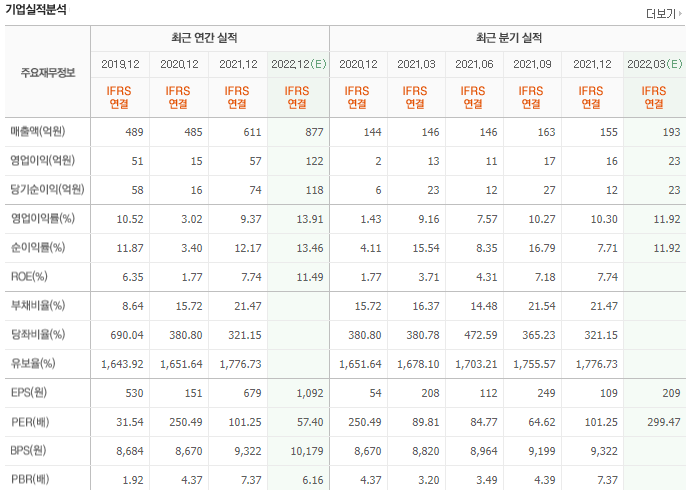Select 매출액 estimate 193
Screen dimensions: 690x490
672,132
